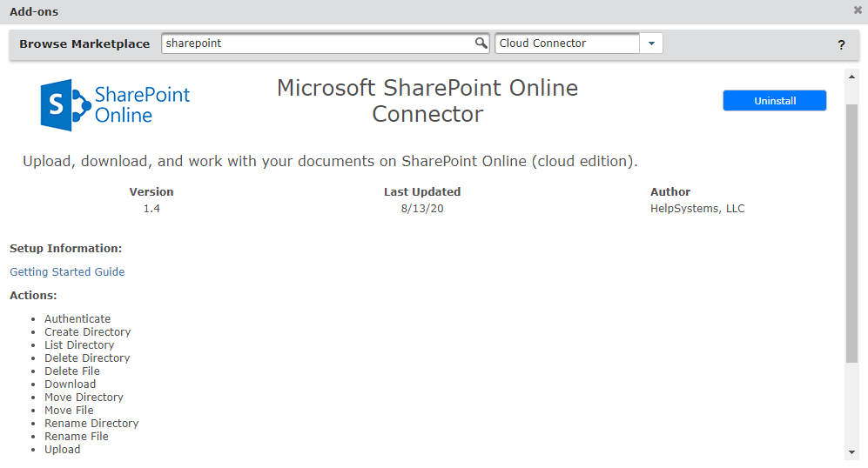Click the Upload action item

(x=62, y=449)
